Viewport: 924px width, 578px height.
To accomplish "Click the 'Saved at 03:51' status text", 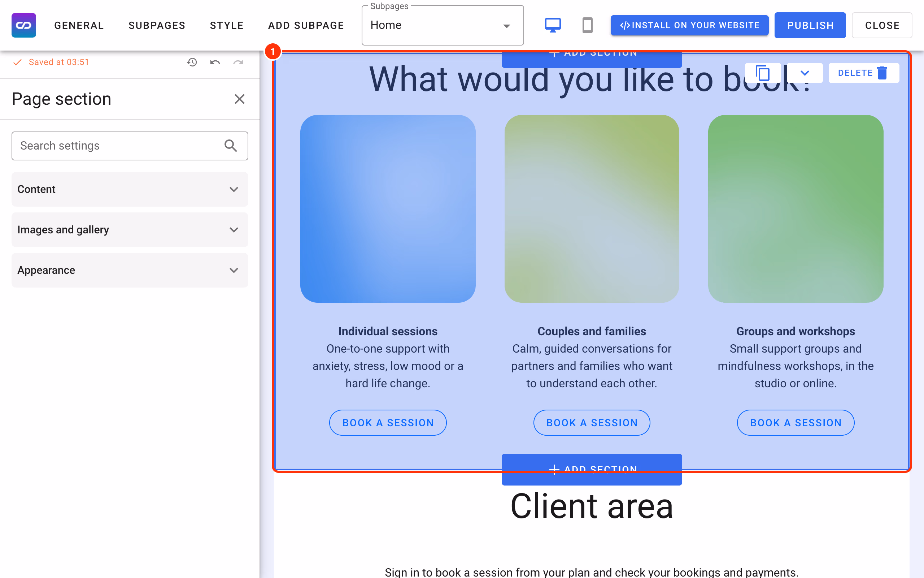I will [x=59, y=62].
